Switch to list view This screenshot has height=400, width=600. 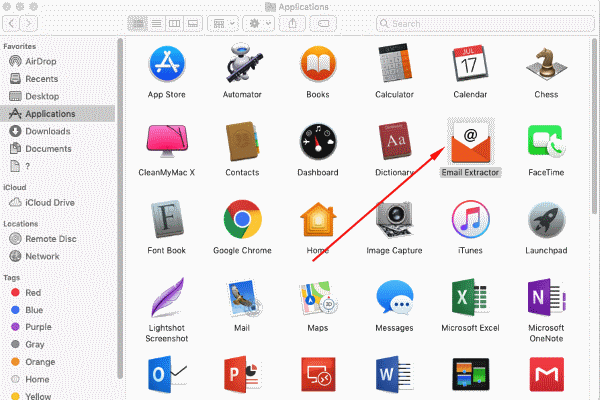156,24
